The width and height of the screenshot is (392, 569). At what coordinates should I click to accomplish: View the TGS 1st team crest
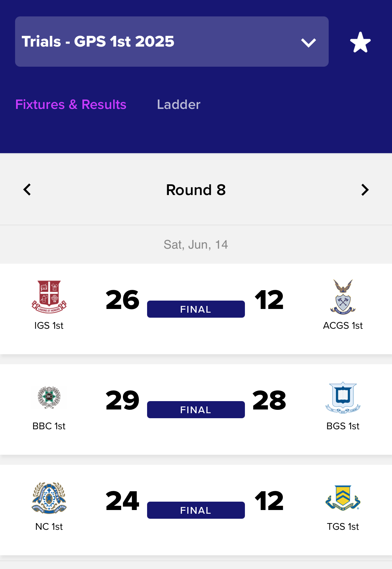point(343,498)
